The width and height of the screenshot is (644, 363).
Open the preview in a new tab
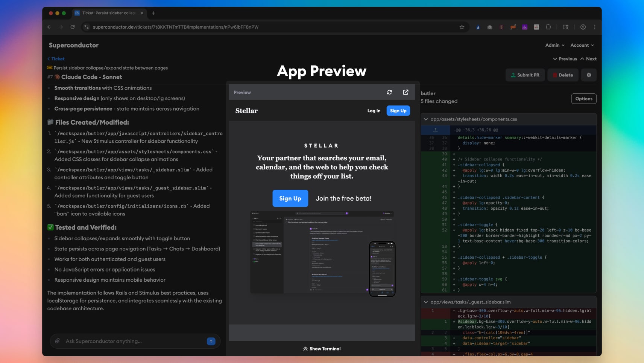(x=405, y=92)
